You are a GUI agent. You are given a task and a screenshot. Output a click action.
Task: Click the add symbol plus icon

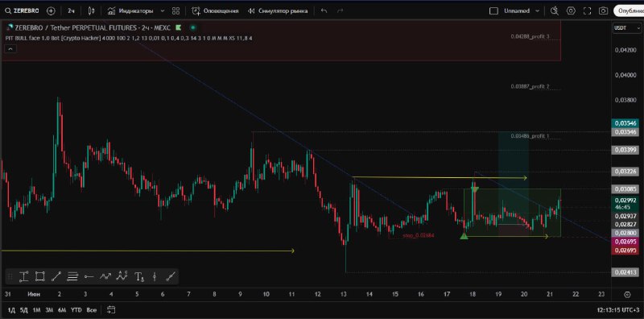tap(51, 10)
